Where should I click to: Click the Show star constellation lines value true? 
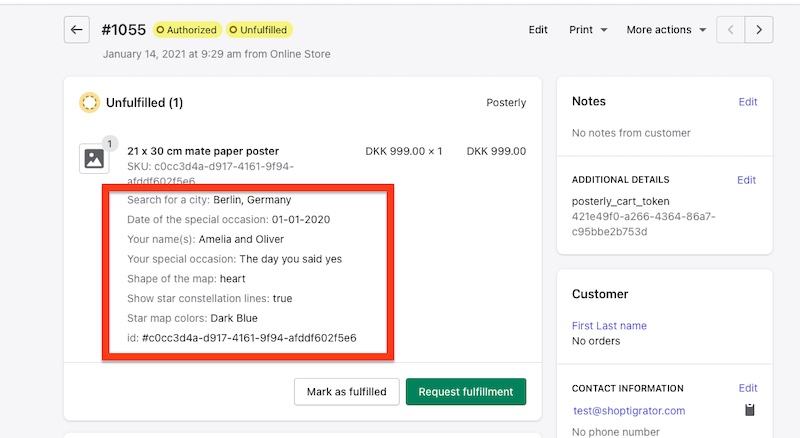(282, 299)
